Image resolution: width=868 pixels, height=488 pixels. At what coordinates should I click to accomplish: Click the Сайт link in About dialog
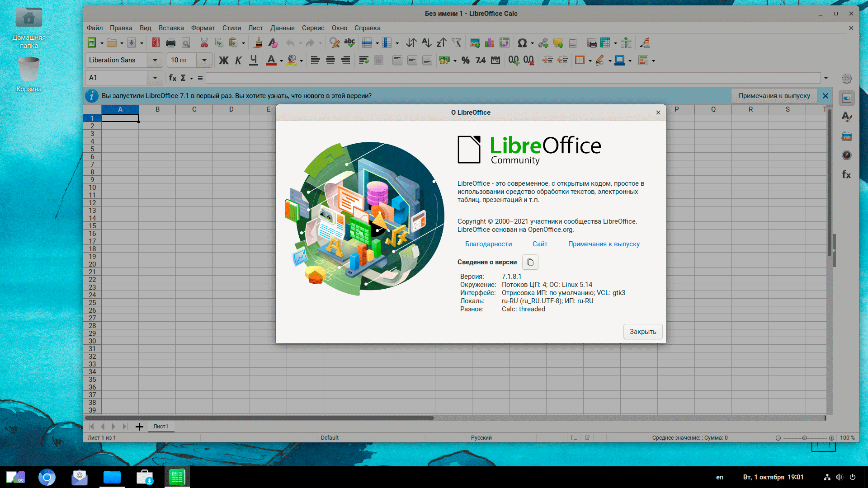click(x=539, y=244)
